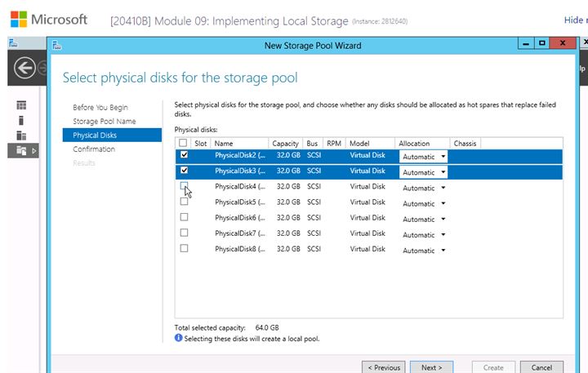The image size is (588, 373).
Task: Click the Server Manager back arrow
Action: (24, 69)
